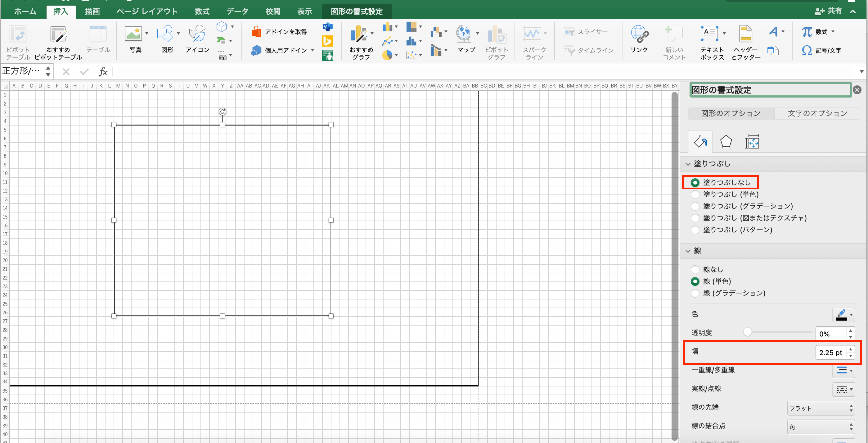Image resolution: width=868 pixels, height=443 pixels.
Task: Select Text Options (文字のオプション) tab
Action: coord(817,113)
